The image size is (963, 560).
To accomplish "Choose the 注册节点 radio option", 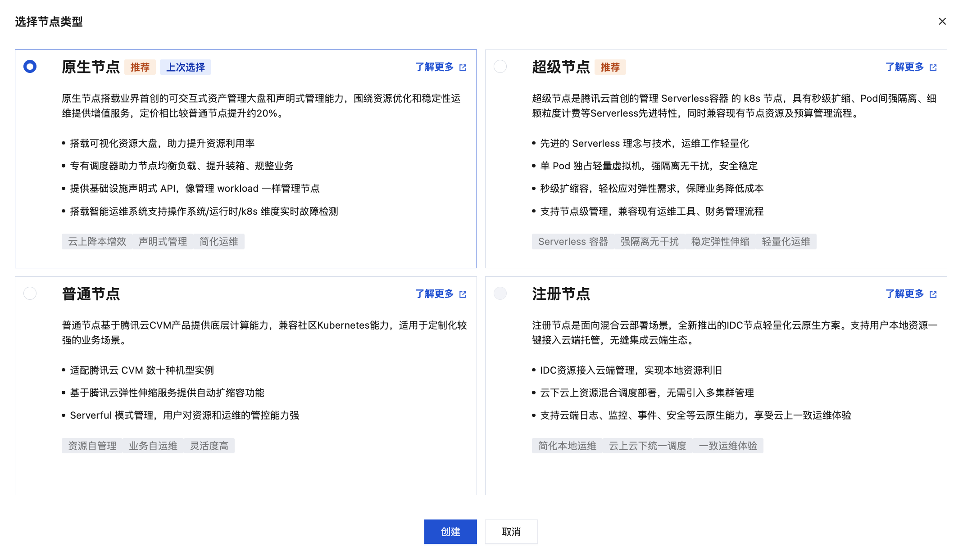I will click(x=500, y=294).
